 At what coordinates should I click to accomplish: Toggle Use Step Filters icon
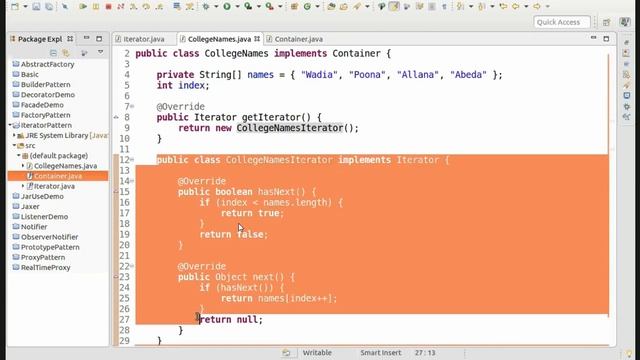tap(190, 6)
